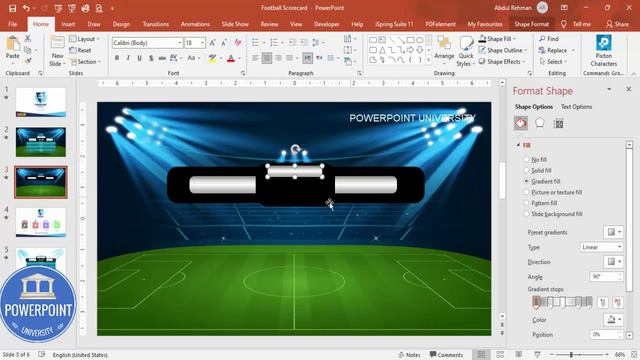The width and height of the screenshot is (640, 360).
Task: Undo the last action
Action: (27, 8)
